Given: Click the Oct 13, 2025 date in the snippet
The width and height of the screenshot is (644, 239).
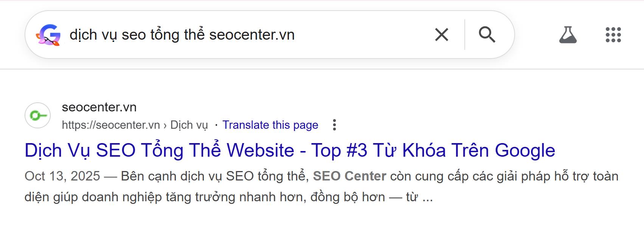Looking at the screenshot, I should tap(62, 175).
